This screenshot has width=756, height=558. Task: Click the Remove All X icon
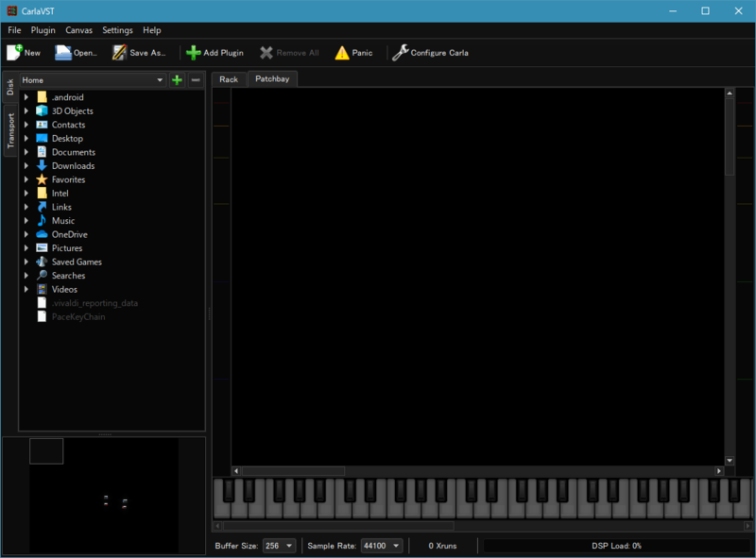click(x=266, y=53)
